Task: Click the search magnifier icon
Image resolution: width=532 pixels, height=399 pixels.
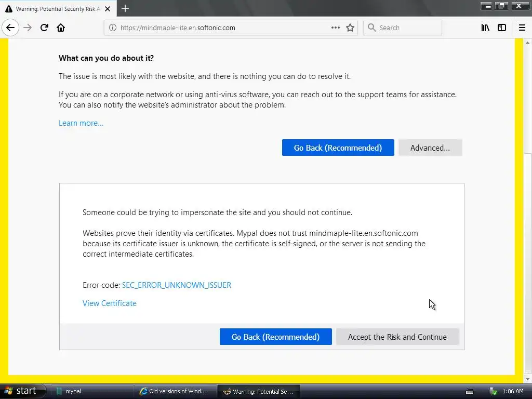Action: click(x=372, y=28)
